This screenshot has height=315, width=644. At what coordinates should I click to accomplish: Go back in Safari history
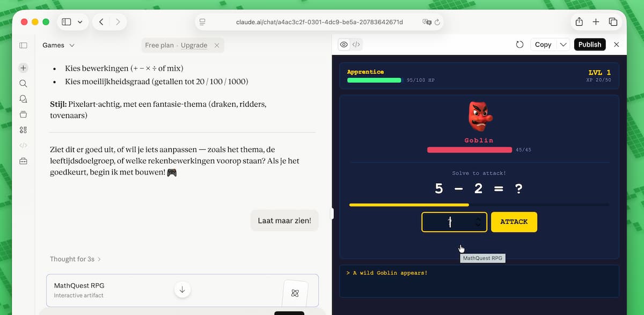tap(101, 22)
